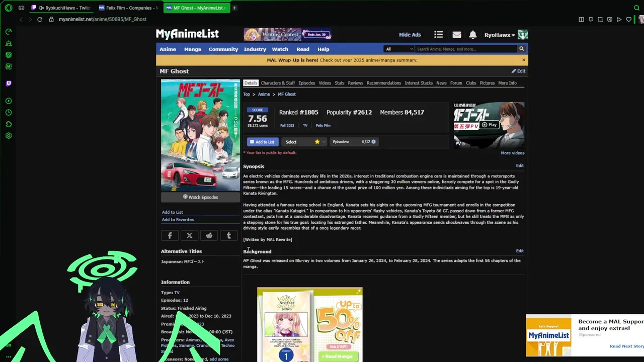
Task: Click Add to Favorites link
Action: coord(178,220)
